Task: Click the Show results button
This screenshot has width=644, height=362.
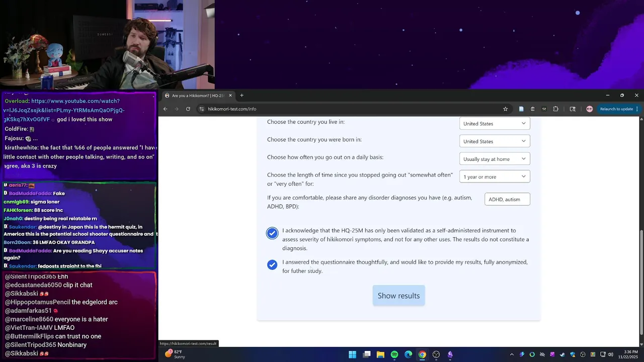Action: [x=398, y=296]
